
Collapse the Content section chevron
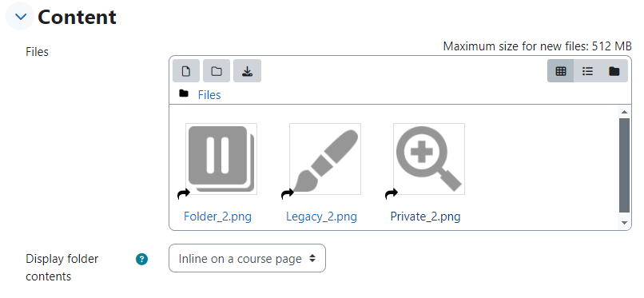(20, 17)
